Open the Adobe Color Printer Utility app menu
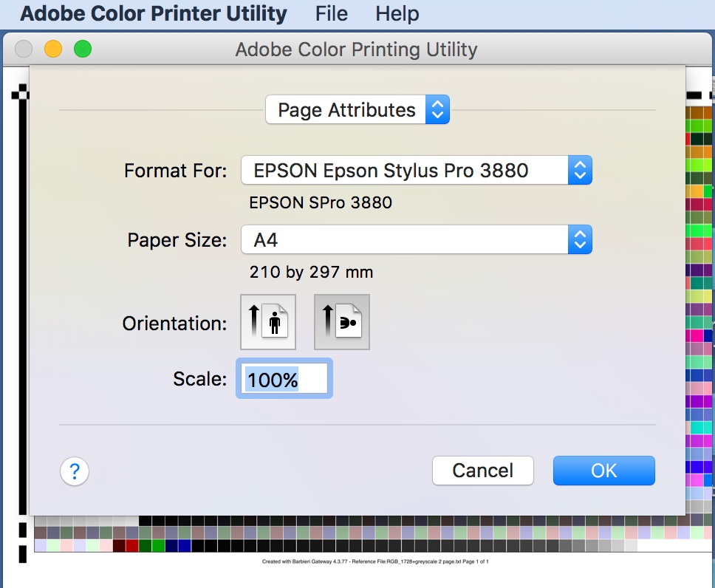 pos(154,13)
